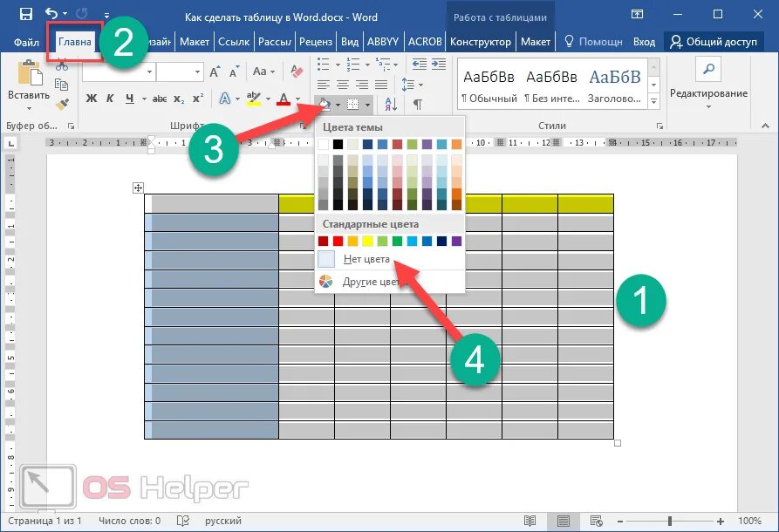Toggle underline with the Ч button
Image resolution: width=779 pixels, height=532 pixels.
tap(130, 99)
